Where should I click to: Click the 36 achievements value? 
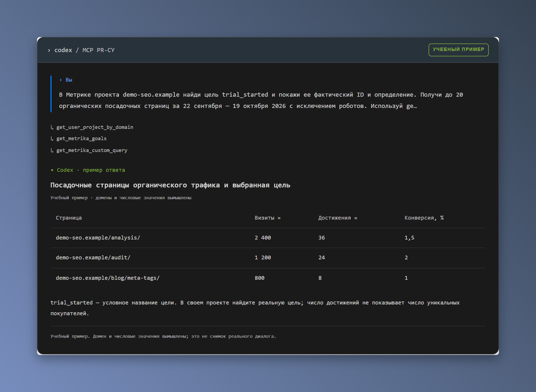(x=322, y=238)
